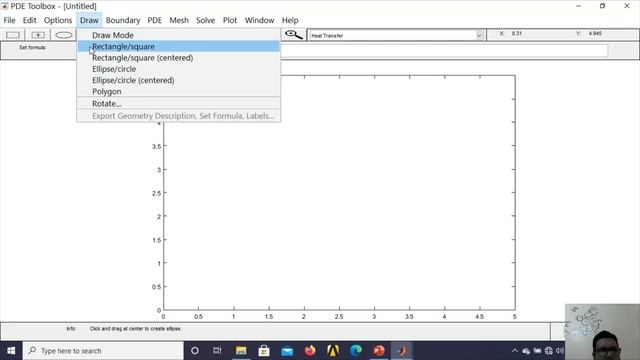Click the webcam video thumbnail
The width and height of the screenshot is (640, 360).
coord(602,332)
